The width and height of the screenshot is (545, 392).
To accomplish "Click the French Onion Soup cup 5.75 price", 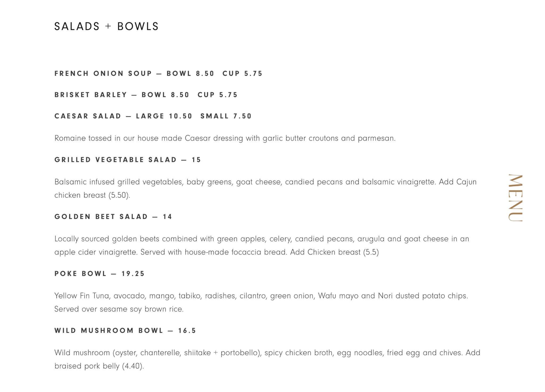I will tap(242, 73).
